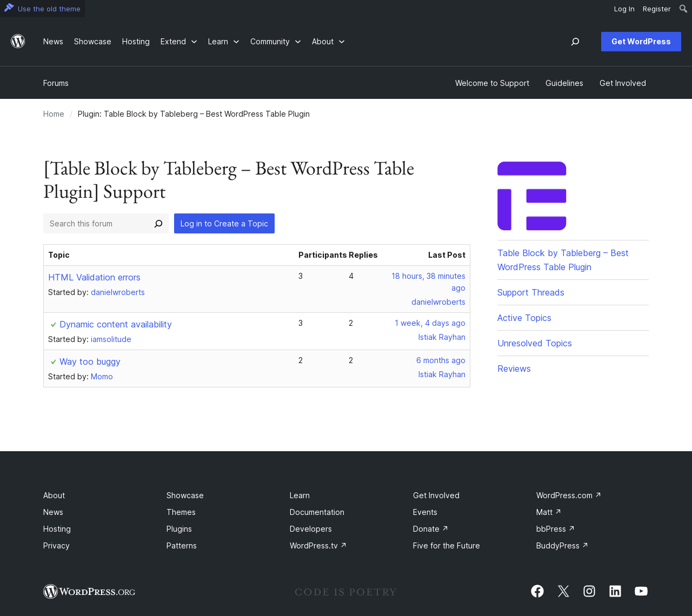View iamsolitude user profile
The image size is (692, 616).
[x=111, y=339]
